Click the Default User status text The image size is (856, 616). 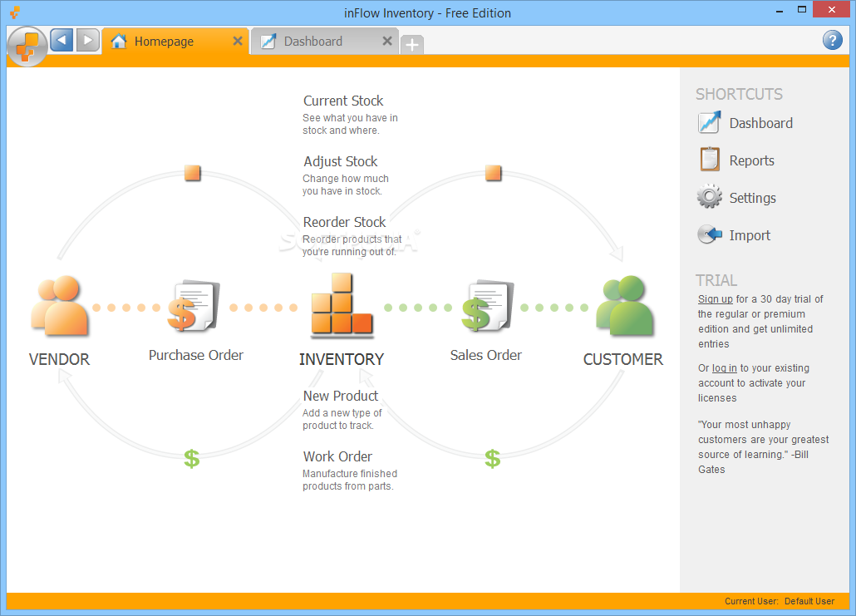[x=809, y=601]
